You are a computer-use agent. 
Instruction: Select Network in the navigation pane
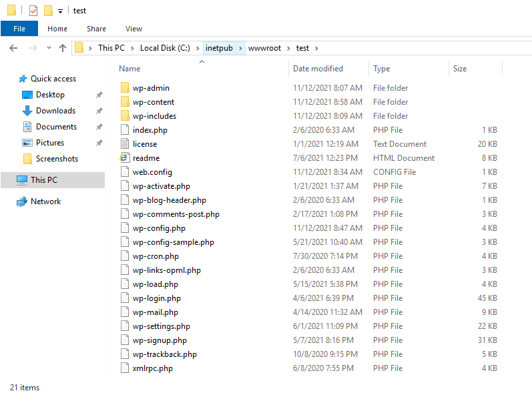[46, 202]
